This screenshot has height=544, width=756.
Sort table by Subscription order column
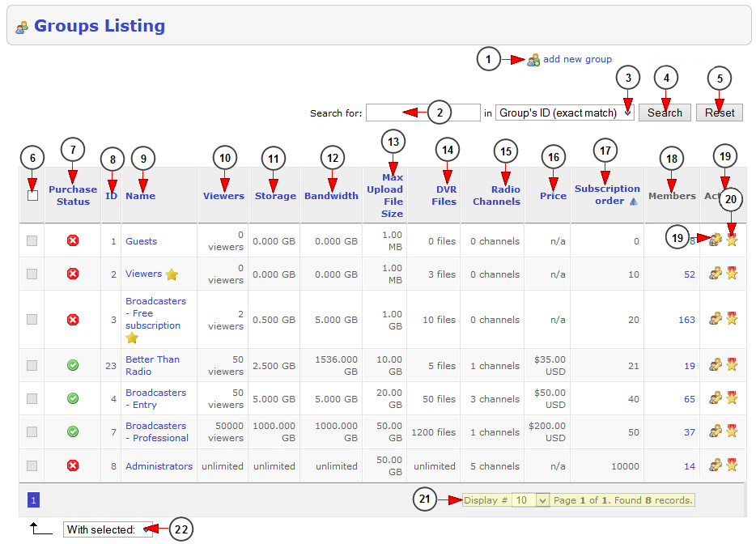[x=606, y=195]
